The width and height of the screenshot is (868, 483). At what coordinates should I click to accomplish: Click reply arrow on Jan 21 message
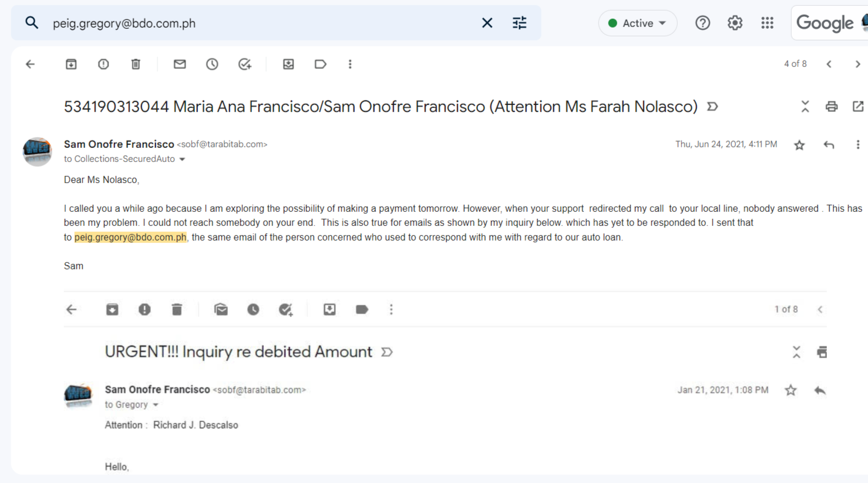point(820,390)
